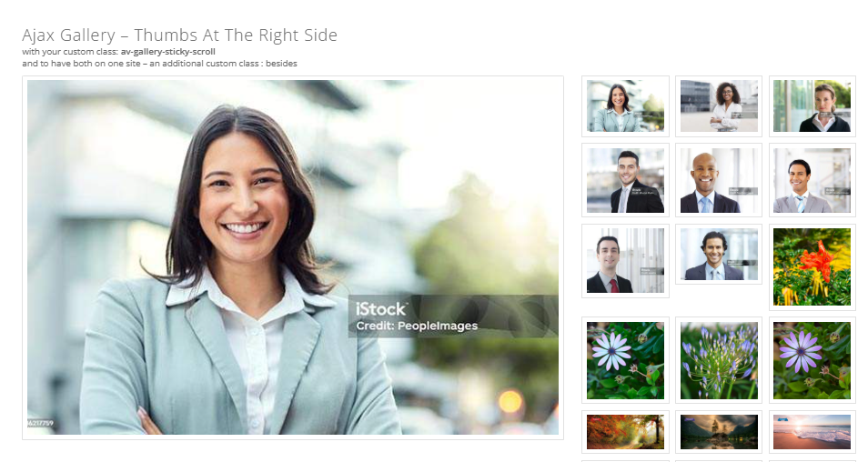
Task: Click the av-gallery-sticky-scroll class text
Action: [167, 52]
